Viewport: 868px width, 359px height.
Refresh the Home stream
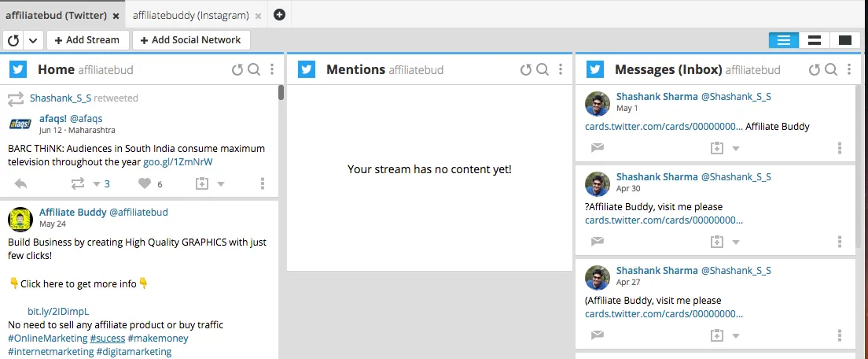[x=237, y=69]
